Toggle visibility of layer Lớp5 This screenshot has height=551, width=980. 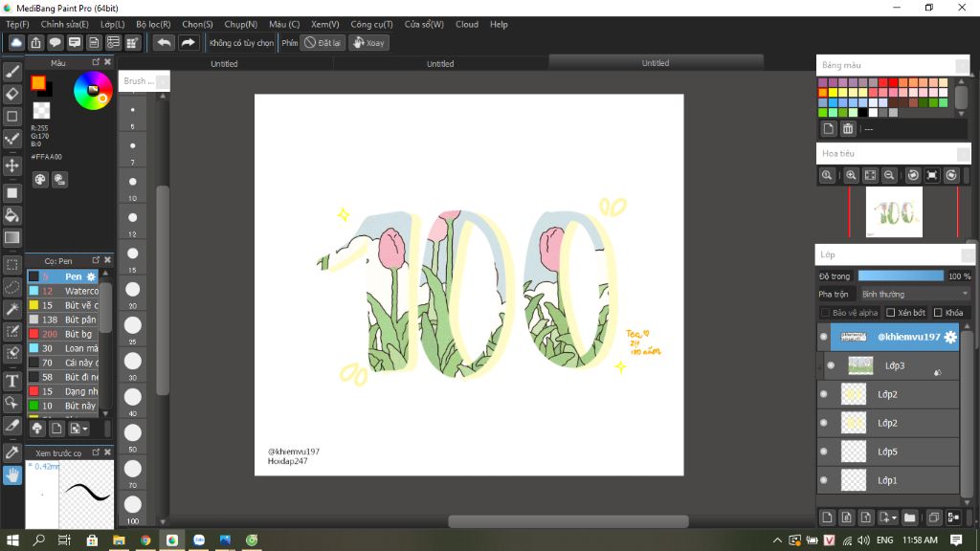point(824,452)
